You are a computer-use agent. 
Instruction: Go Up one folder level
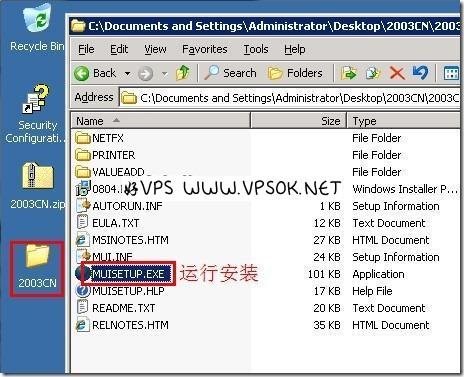click(x=183, y=73)
